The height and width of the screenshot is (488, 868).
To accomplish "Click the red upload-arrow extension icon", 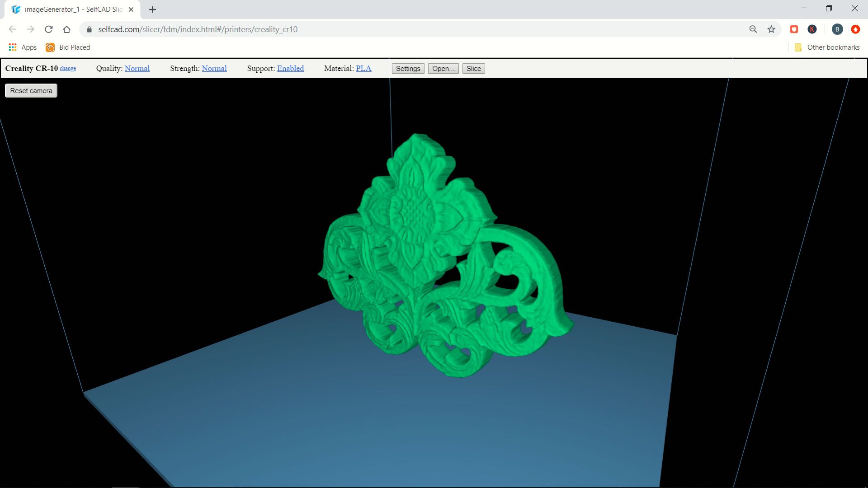I will coord(856,29).
